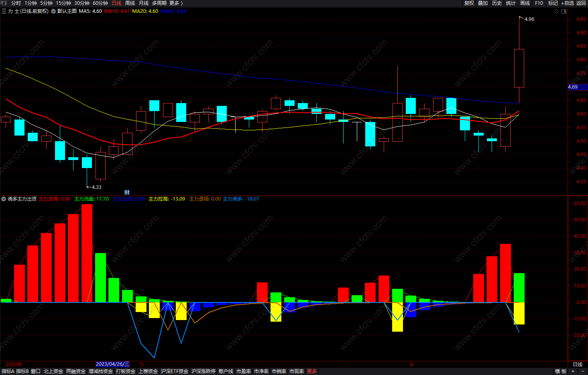Select the 指标A tab
588x375 pixels.
(8, 371)
